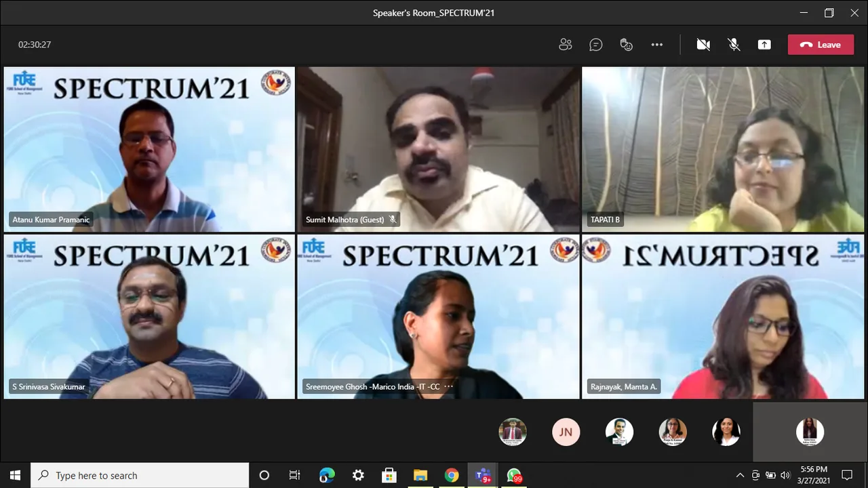Open clock showing 5:56 PM
Viewport: 868px width, 488px height.
click(x=813, y=475)
